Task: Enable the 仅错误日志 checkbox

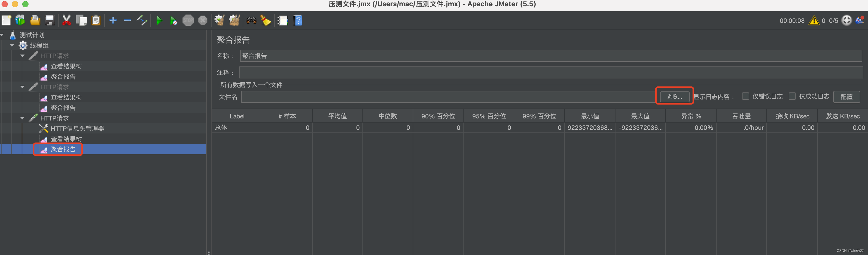Action: coord(745,96)
